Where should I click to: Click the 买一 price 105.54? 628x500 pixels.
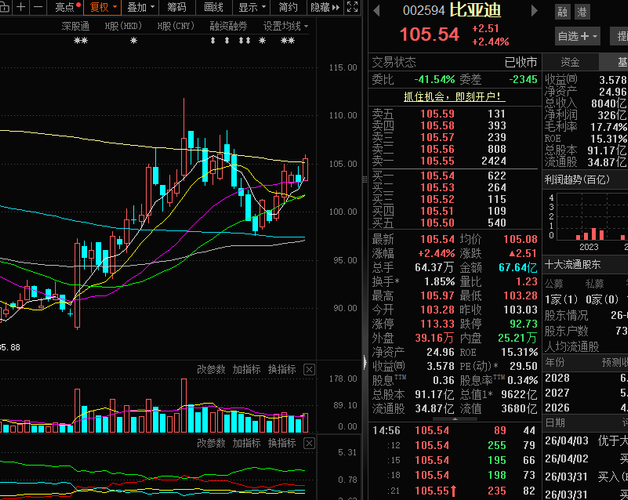click(x=437, y=176)
